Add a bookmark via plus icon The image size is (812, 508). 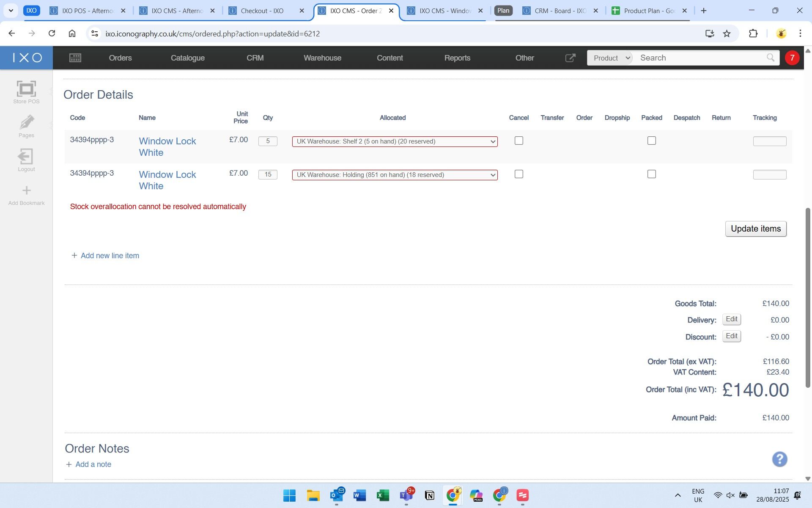click(26, 190)
